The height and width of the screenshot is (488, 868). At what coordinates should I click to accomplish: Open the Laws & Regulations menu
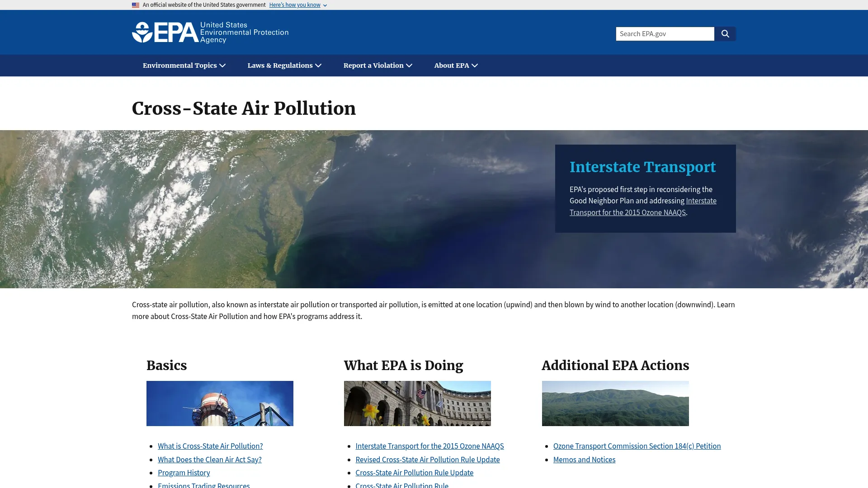click(284, 66)
